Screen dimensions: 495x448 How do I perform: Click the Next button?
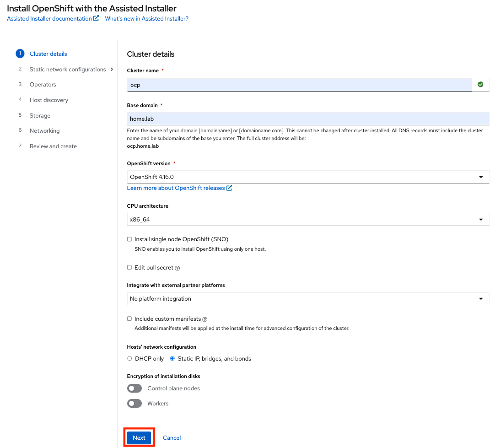pyautogui.click(x=139, y=437)
